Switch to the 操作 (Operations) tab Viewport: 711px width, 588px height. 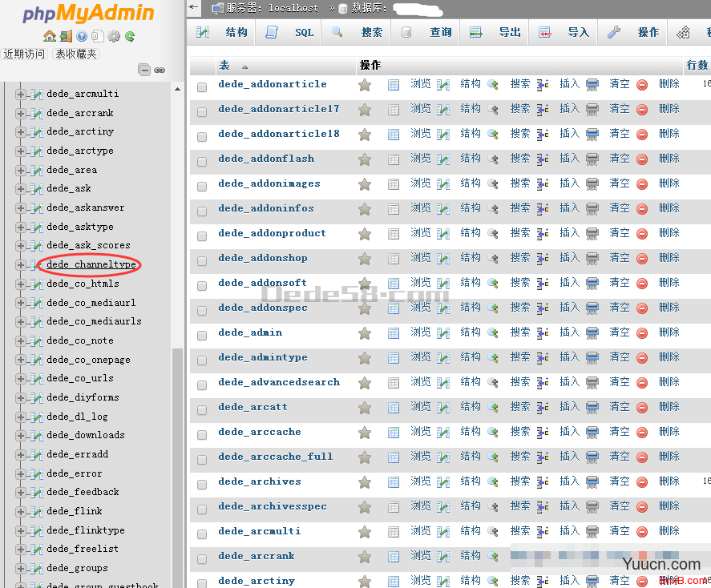(632, 32)
